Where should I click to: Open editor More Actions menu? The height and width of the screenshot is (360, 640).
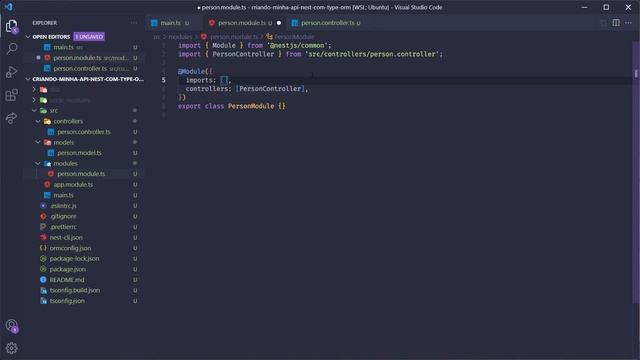click(628, 23)
